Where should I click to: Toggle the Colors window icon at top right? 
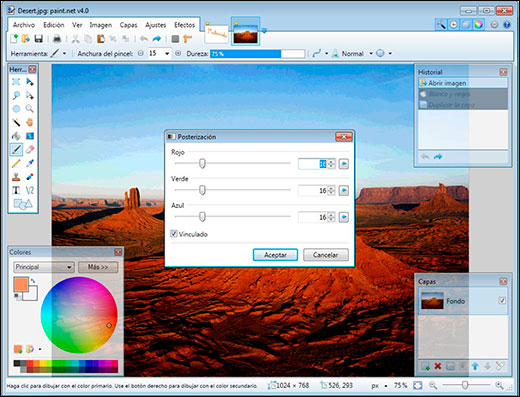(x=478, y=25)
